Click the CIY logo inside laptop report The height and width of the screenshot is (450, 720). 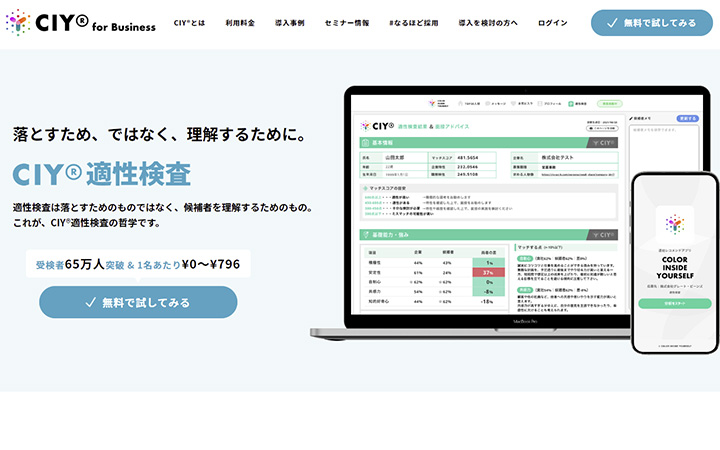coord(377,125)
